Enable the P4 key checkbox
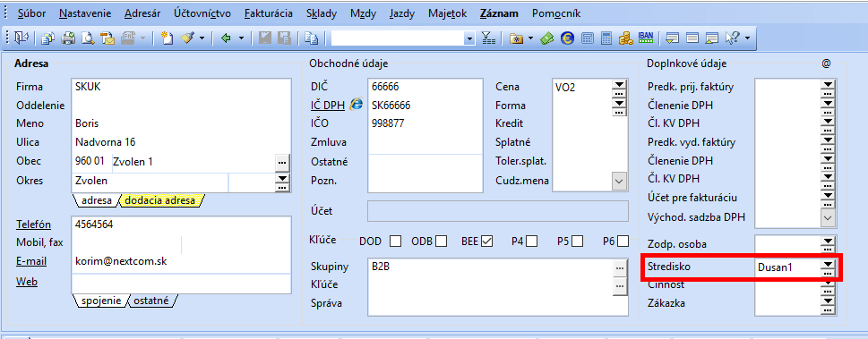Image resolution: width=868 pixels, height=339 pixels. [x=532, y=242]
